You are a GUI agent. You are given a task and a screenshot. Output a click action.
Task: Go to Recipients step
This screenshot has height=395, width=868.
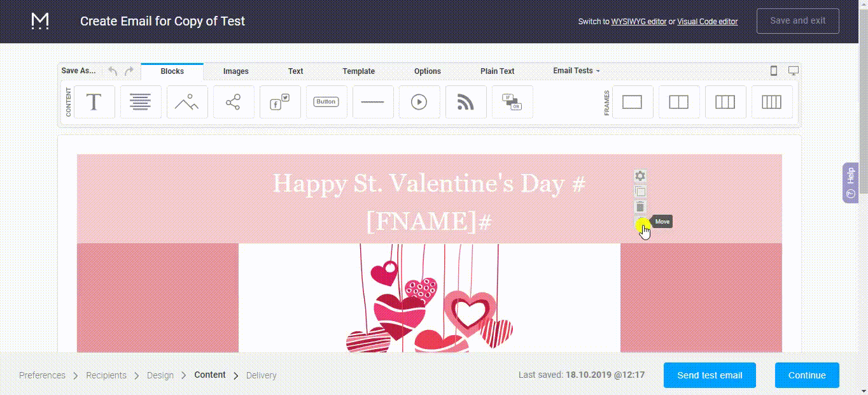tap(106, 375)
